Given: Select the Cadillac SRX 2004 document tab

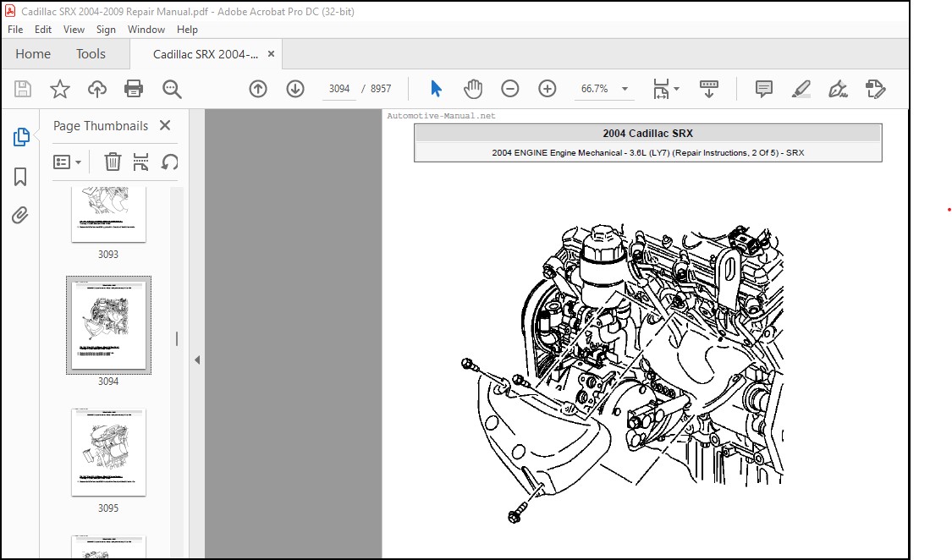Looking at the screenshot, I should [206, 54].
